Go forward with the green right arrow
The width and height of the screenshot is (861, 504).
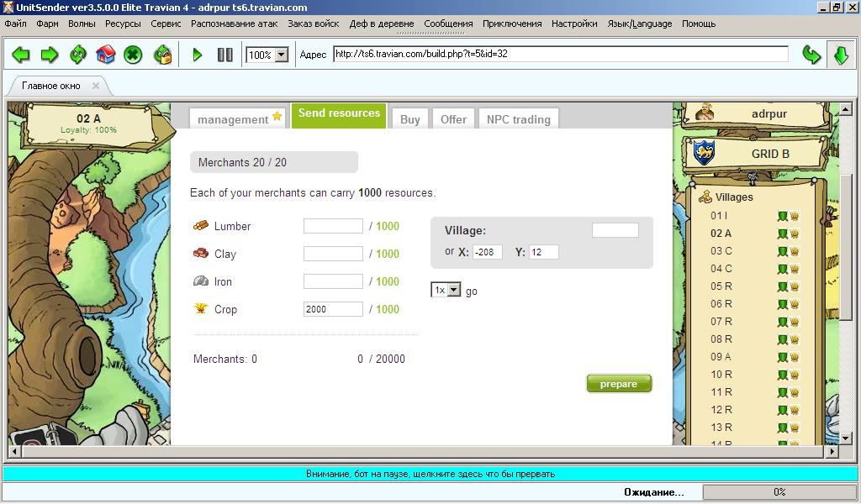50,55
